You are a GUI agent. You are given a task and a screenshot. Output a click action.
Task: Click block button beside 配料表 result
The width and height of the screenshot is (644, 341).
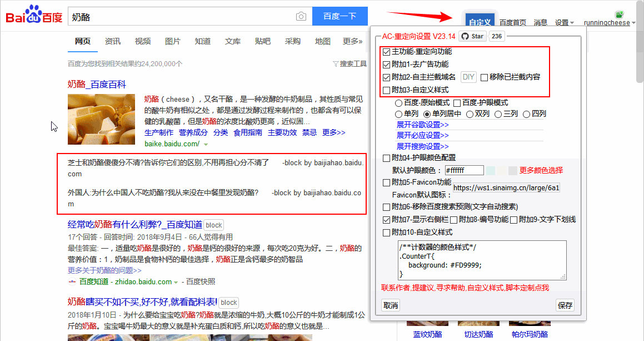tap(229, 303)
